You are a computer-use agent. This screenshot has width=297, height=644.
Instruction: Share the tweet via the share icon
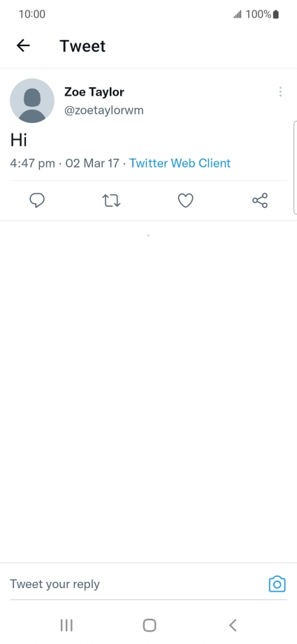tap(260, 200)
